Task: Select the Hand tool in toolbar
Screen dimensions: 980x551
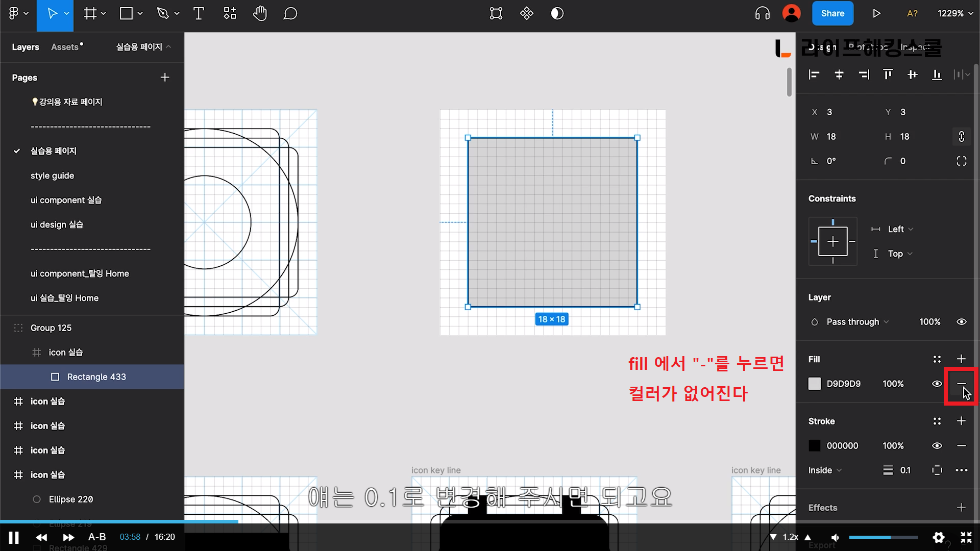Action: click(x=260, y=14)
